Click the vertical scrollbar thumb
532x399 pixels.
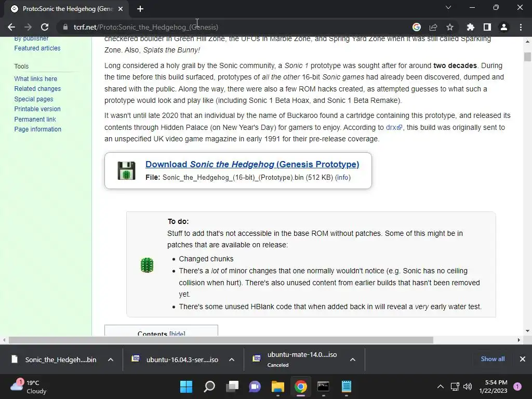pyautogui.click(x=527, y=57)
